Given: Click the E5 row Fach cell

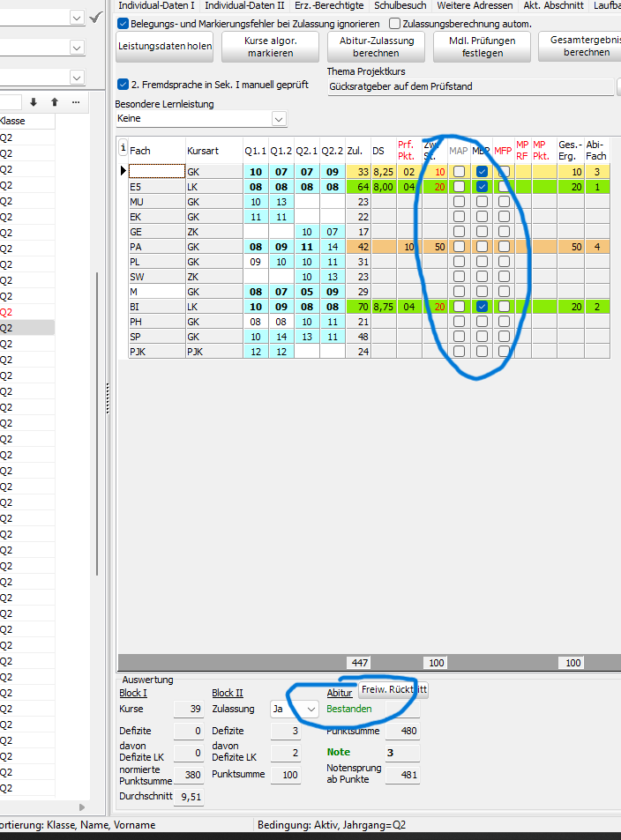Looking at the screenshot, I should (157, 187).
